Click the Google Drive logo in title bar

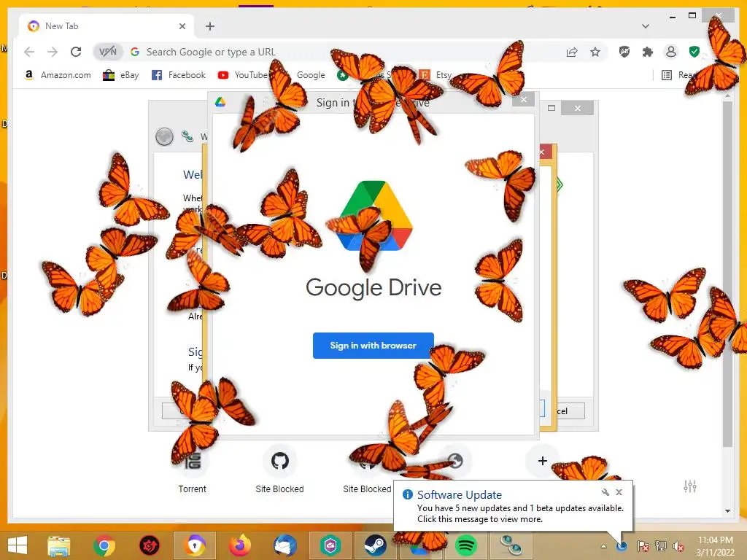pos(220,102)
